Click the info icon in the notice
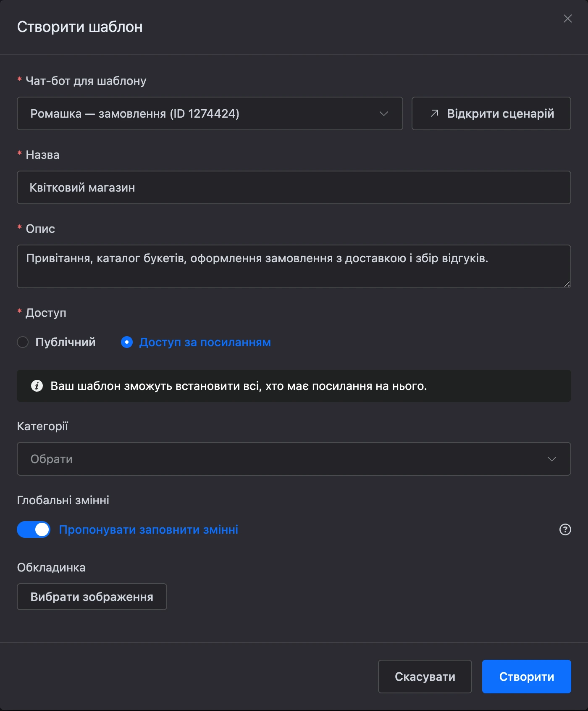Image resolution: width=588 pixels, height=711 pixels. pyautogui.click(x=37, y=386)
